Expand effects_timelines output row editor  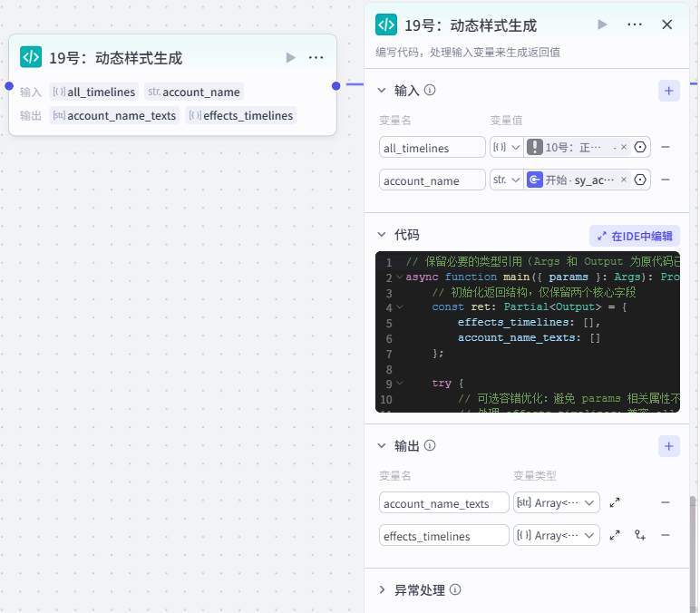click(x=615, y=535)
